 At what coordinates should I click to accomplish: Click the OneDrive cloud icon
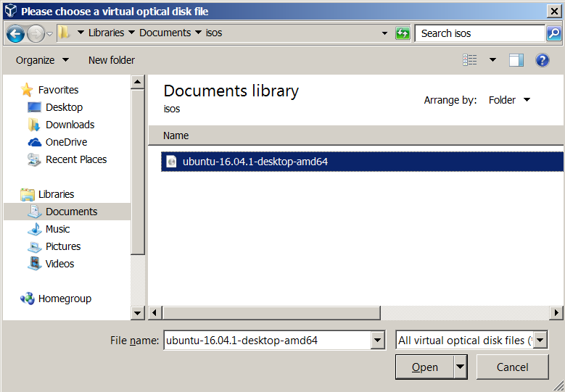35,142
